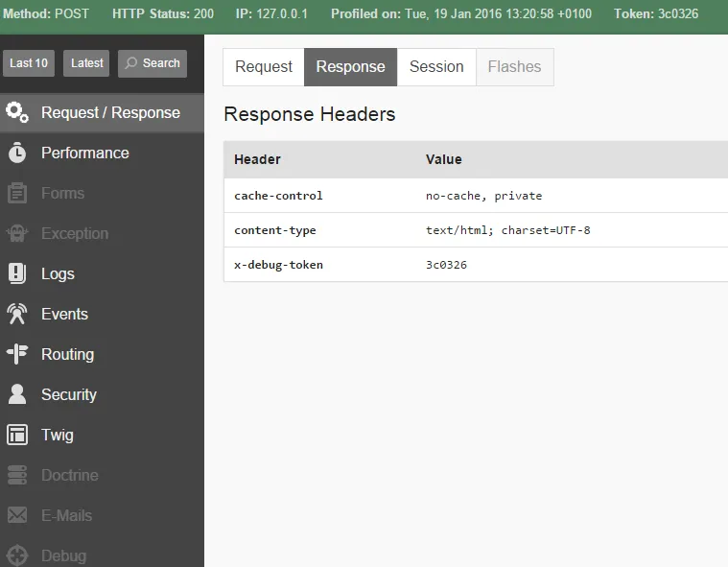Click the envelope icon beside E-Mails
Viewport: 728px width, 567px height.
click(17, 515)
